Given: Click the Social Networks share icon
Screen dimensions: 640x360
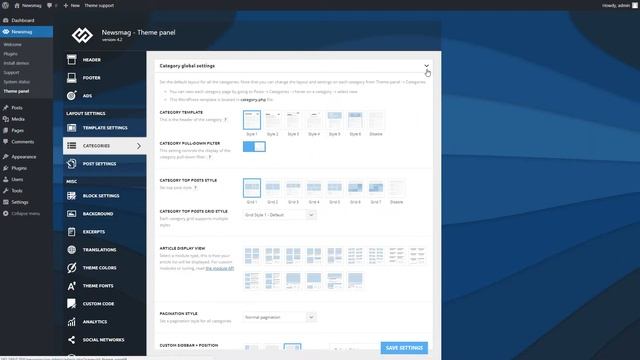Looking at the screenshot, I should [x=71, y=340].
